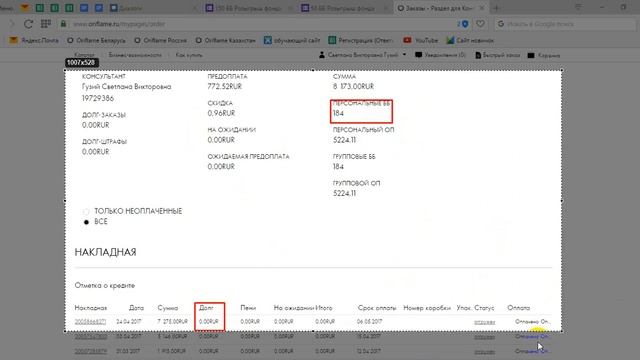Screen dimensions: 640x360
Task: Click the oriflame.ru address bar
Action: pyautogui.click(x=261, y=24)
